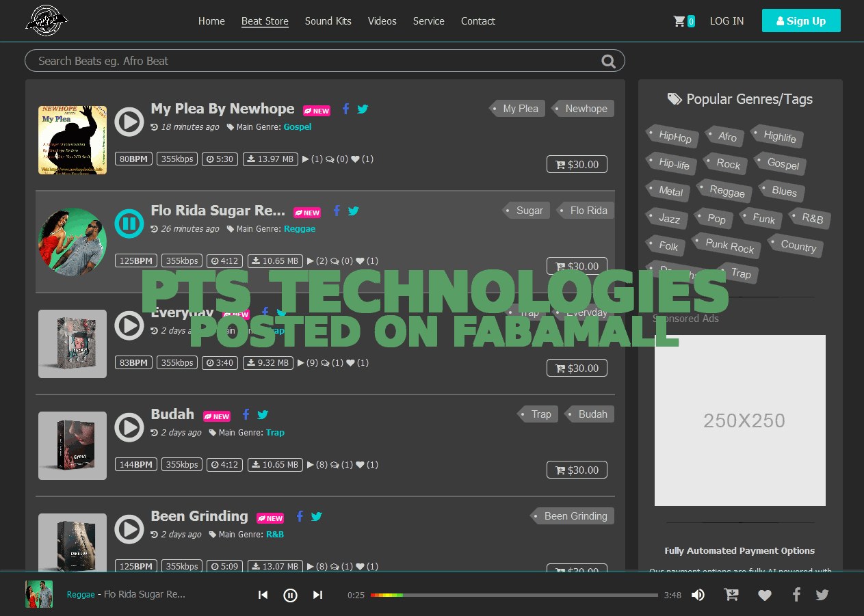
Task: Share My Plea By Newhope on Facebook
Action: 345,109
